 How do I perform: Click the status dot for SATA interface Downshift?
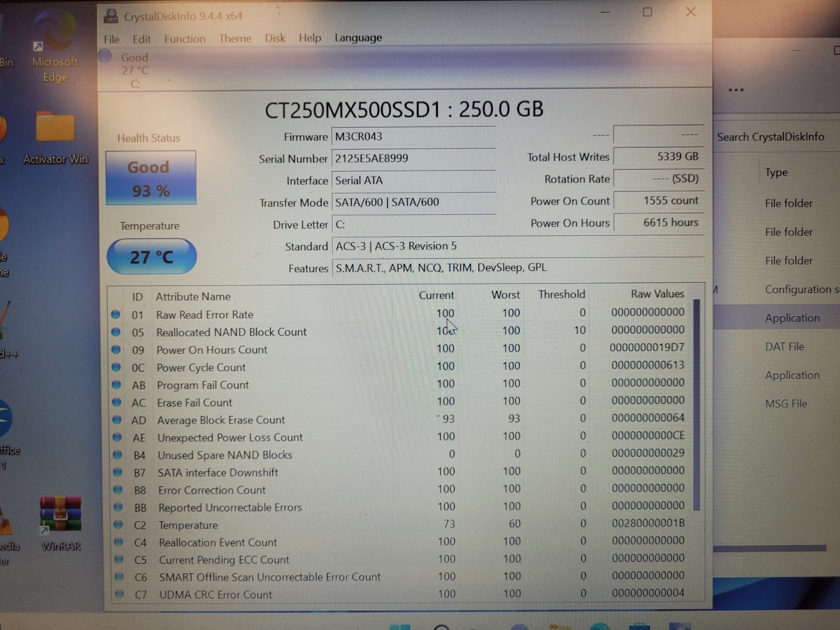tap(118, 472)
